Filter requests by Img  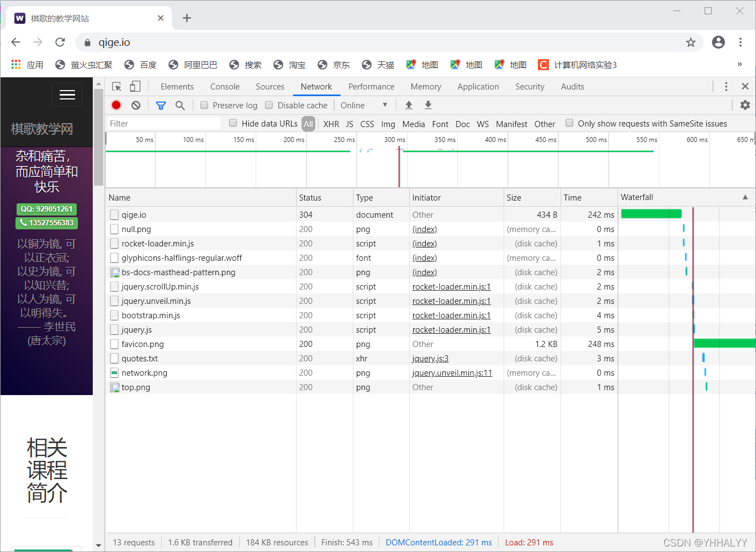click(x=388, y=124)
